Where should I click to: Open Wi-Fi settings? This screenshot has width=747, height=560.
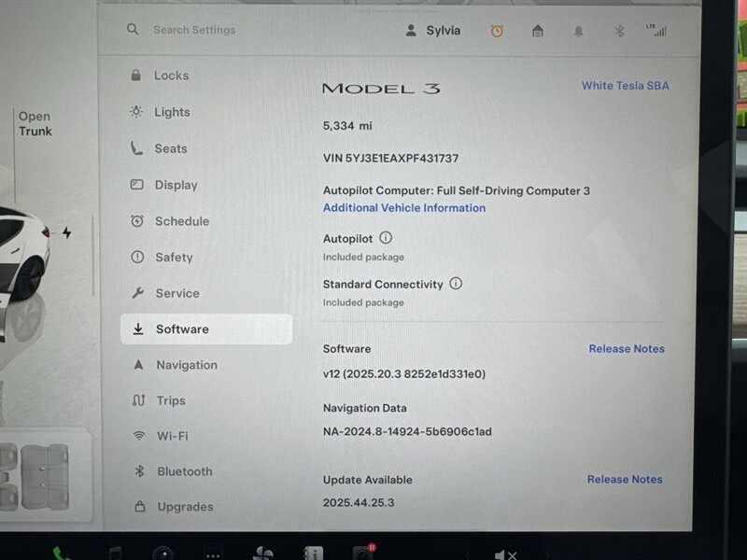click(x=172, y=436)
